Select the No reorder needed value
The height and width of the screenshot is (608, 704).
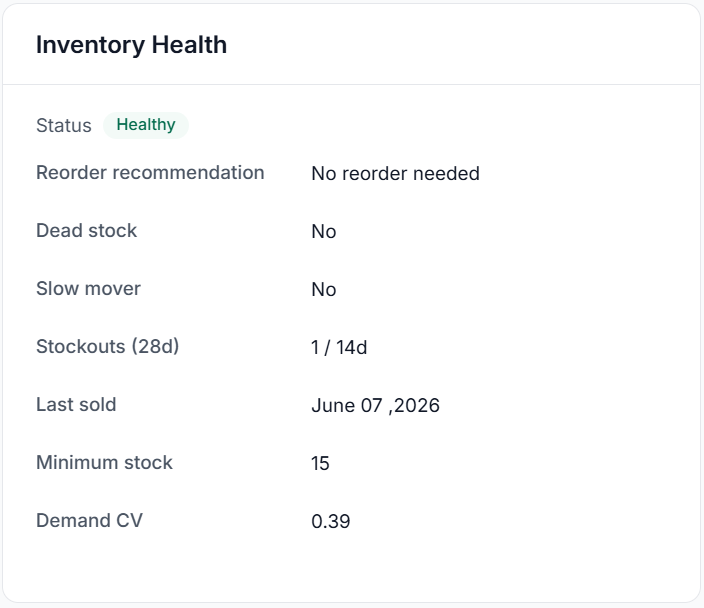click(x=396, y=173)
